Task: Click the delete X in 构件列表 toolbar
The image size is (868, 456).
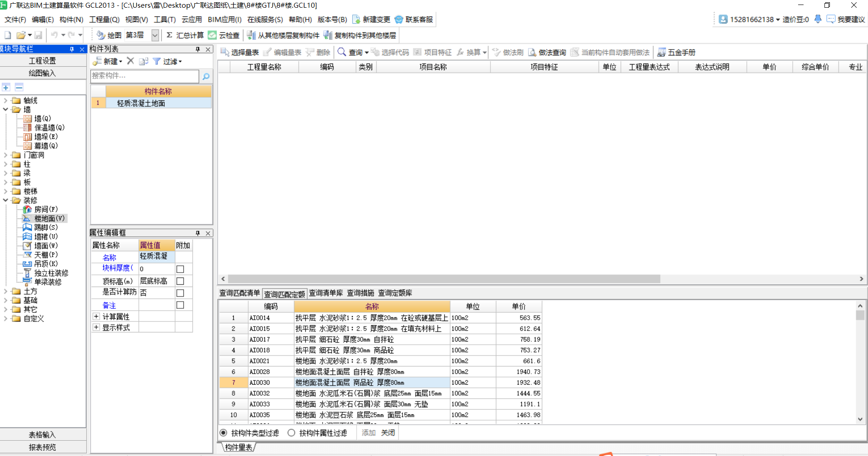Action: point(130,61)
